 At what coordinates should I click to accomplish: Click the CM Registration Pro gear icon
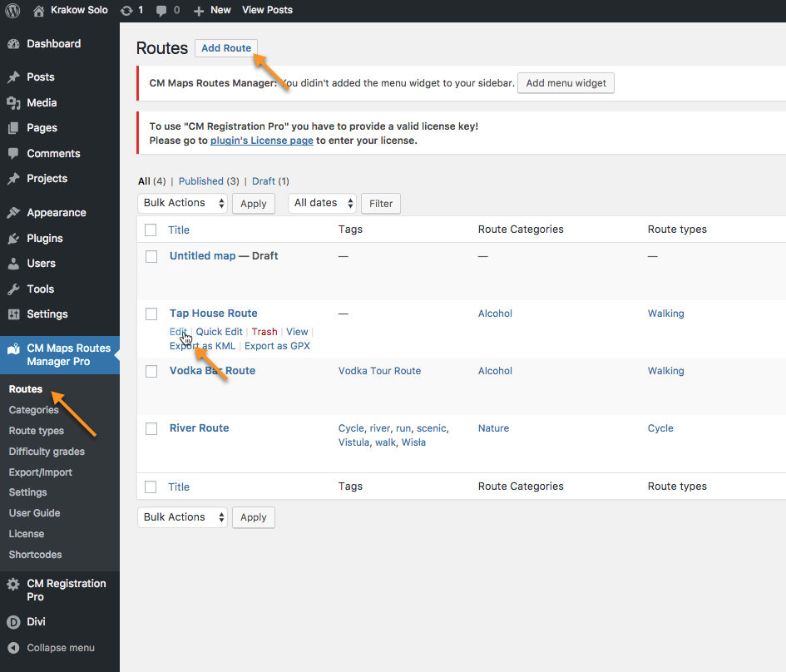[x=13, y=584]
